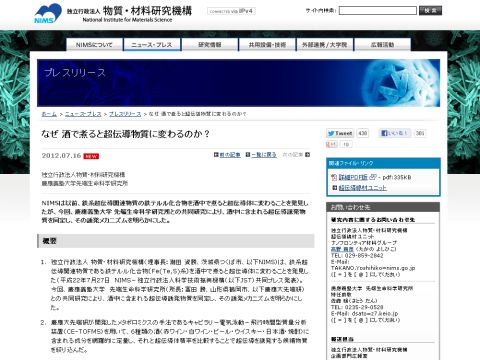Click the external window icon after 詳細PDF版

point(373,177)
